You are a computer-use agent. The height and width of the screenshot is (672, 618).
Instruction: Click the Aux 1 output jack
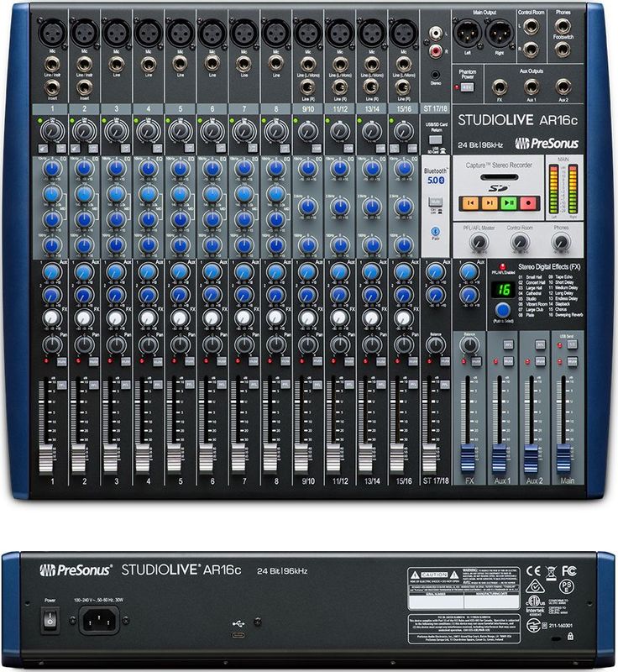click(x=532, y=87)
